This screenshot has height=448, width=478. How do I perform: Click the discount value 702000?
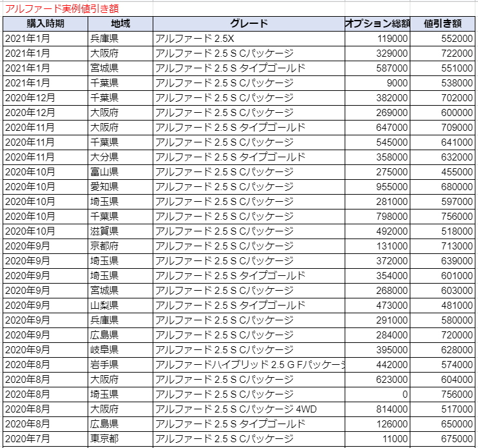click(443, 98)
